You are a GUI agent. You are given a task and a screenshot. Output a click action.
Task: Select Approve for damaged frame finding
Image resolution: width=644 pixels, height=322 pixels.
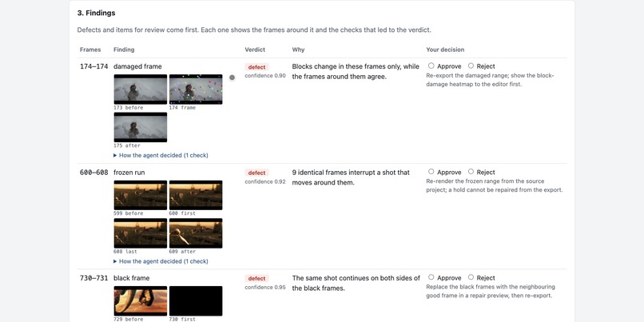click(431, 66)
